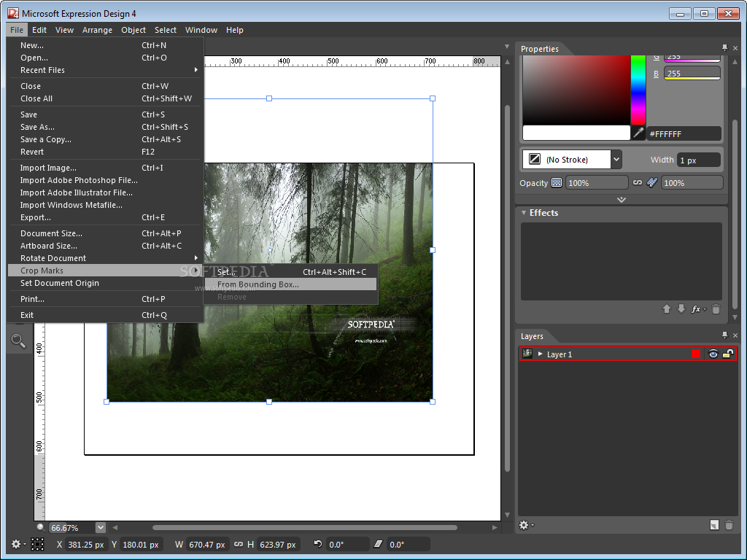The height and width of the screenshot is (560, 747).
Task: Toggle the width-height proportion lock
Action: coord(239,544)
